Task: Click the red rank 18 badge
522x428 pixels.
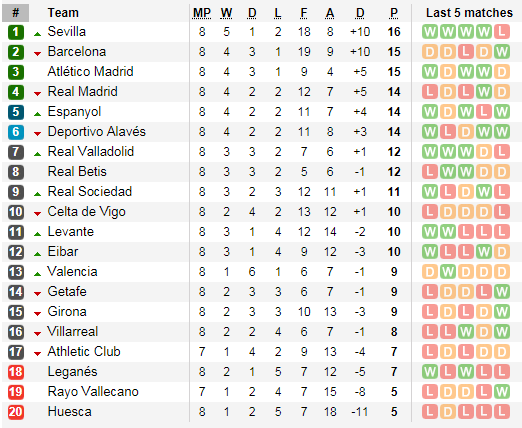Action: [16, 372]
